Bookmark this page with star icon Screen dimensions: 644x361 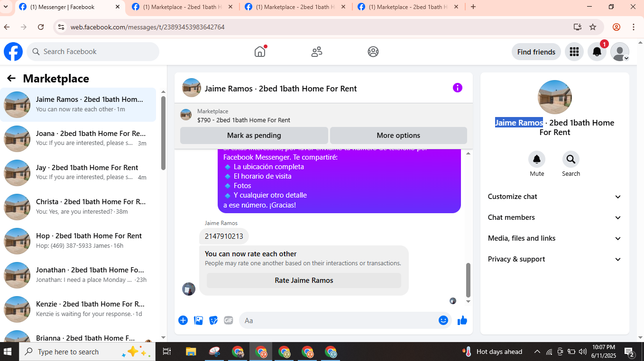[x=593, y=27]
